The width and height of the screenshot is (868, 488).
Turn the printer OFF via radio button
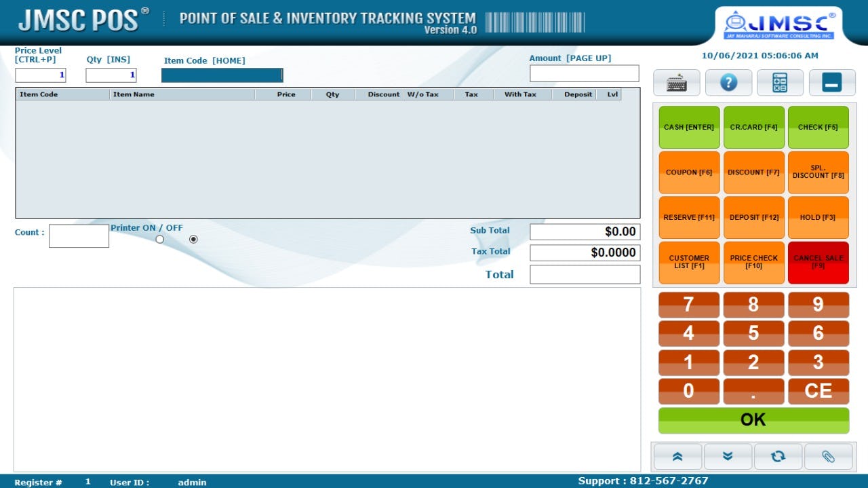(193, 239)
